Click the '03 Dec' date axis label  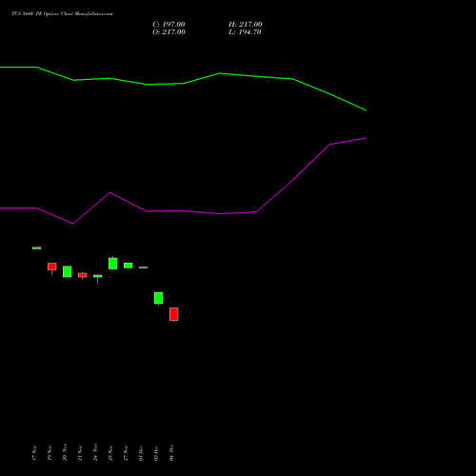(156, 453)
